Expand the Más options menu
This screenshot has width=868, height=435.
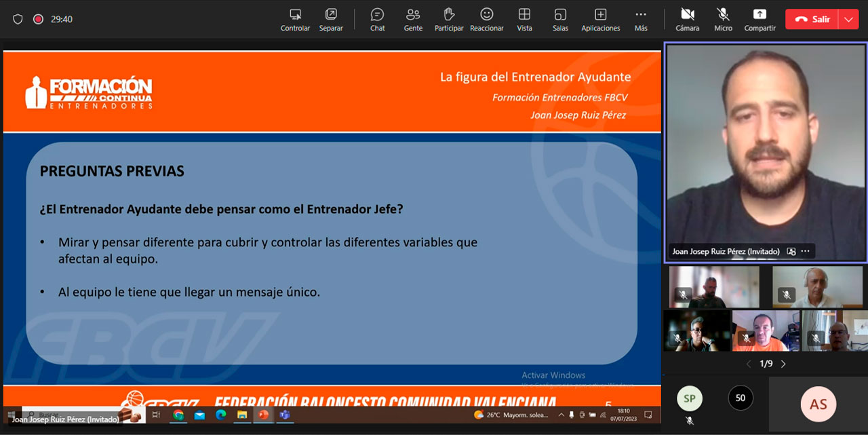tap(641, 20)
